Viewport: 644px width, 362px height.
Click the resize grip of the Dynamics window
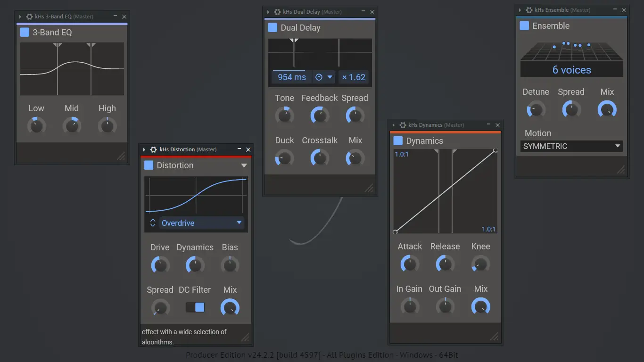coord(495,336)
